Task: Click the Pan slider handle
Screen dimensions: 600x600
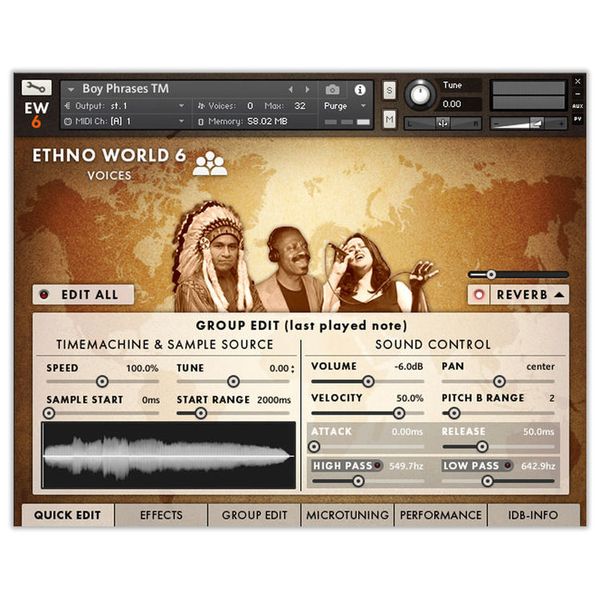Action: click(499, 381)
